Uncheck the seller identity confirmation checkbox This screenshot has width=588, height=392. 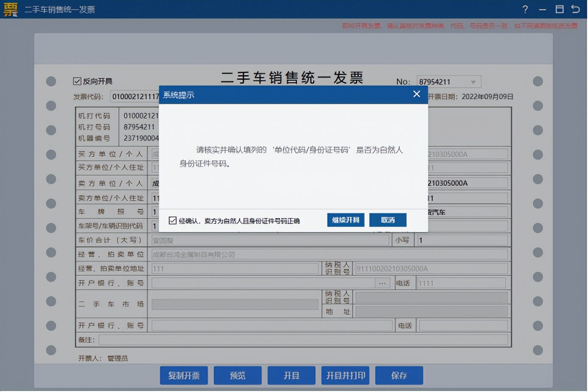pos(172,220)
